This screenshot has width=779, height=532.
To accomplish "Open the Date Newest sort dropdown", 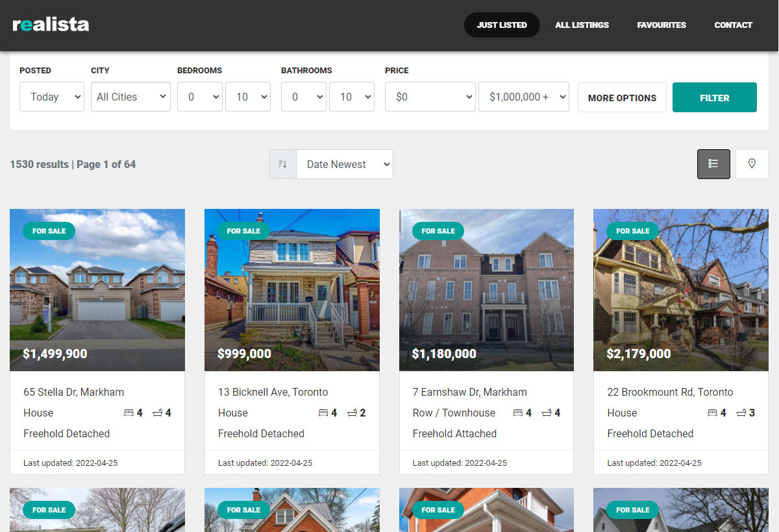I will point(344,164).
